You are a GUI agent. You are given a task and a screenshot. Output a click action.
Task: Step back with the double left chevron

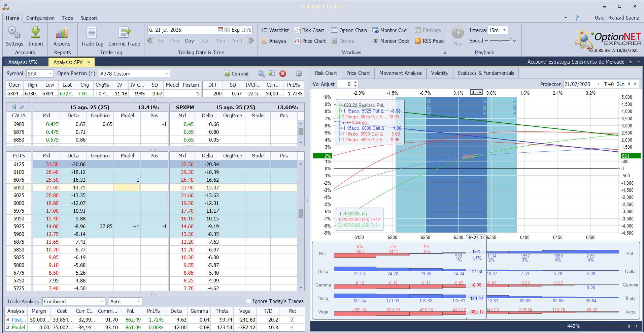[x=150, y=40]
